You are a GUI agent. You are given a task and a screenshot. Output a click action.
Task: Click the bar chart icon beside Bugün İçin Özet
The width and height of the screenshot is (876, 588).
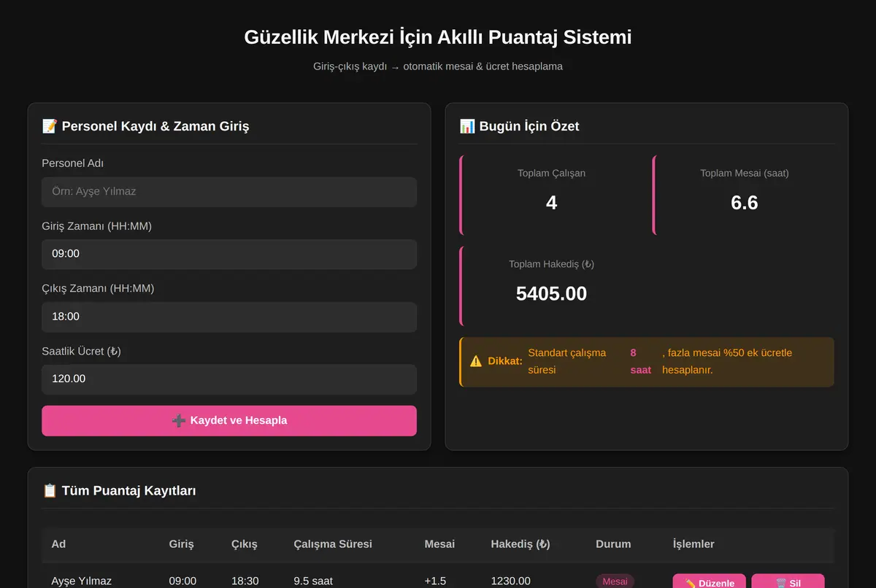(467, 126)
